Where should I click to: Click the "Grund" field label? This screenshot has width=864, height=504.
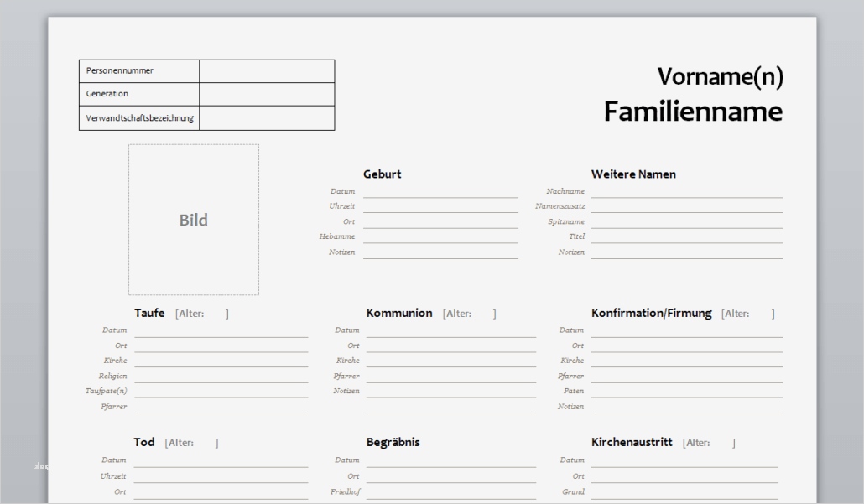coord(573,492)
